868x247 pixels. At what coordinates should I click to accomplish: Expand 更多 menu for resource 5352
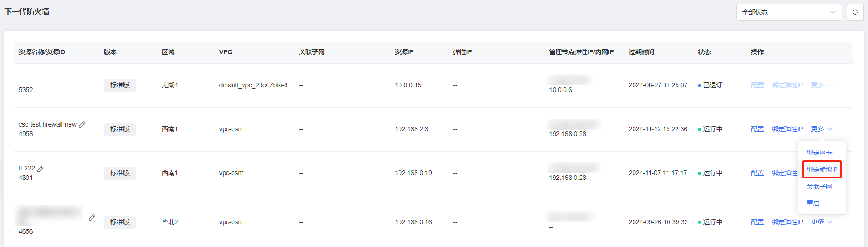point(822,85)
